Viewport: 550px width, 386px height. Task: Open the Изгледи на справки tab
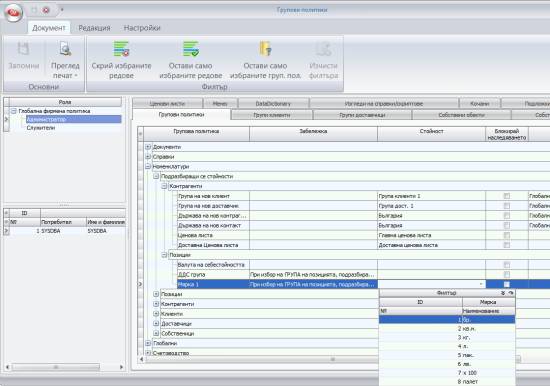point(384,104)
